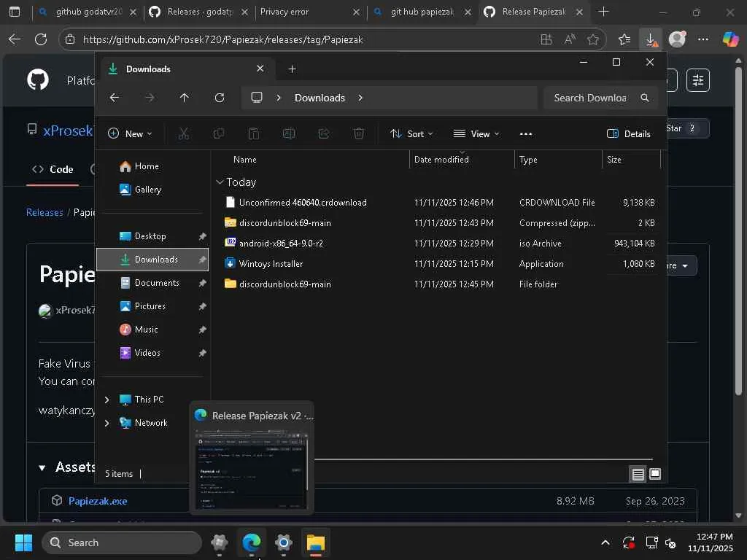Viewport: 747px width, 560px height.
Task: Refresh the Downloads folder view
Action: [219, 98]
